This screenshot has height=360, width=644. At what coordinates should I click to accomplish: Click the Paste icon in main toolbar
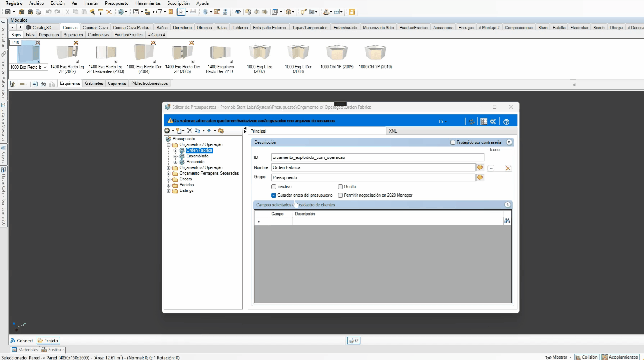(85, 12)
